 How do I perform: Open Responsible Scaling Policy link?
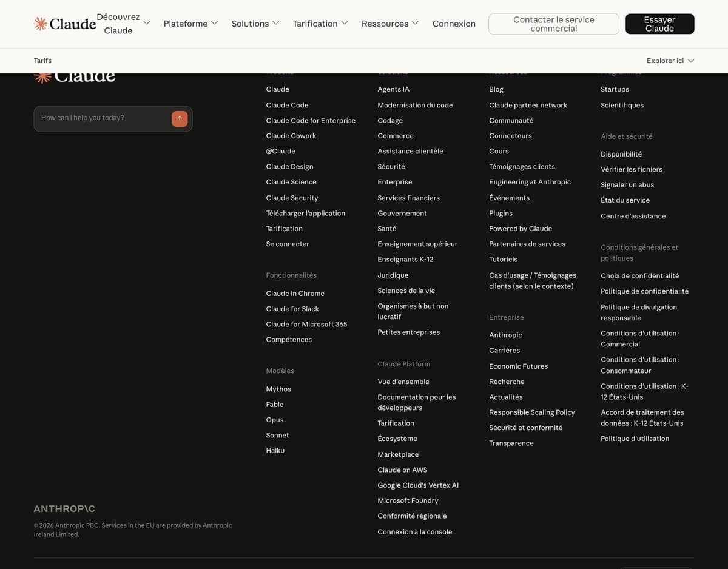pyautogui.click(x=531, y=412)
